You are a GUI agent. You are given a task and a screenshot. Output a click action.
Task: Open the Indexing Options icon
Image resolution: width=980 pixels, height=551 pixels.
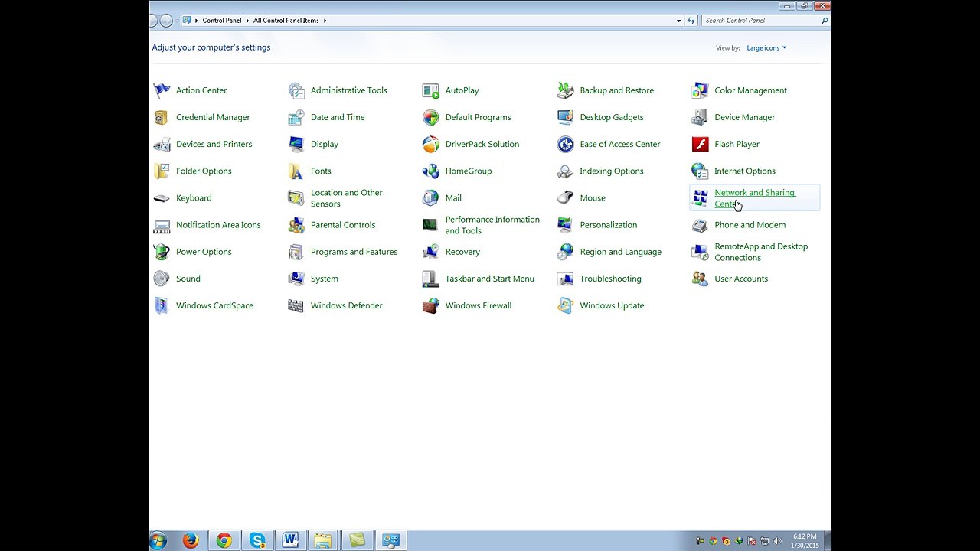click(566, 171)
